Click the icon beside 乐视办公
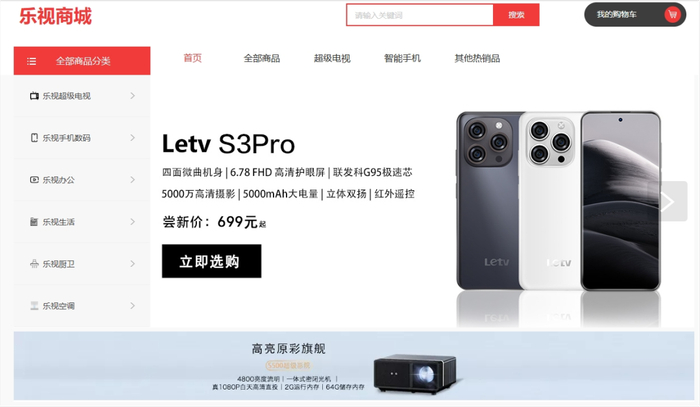 click(34, 180)
